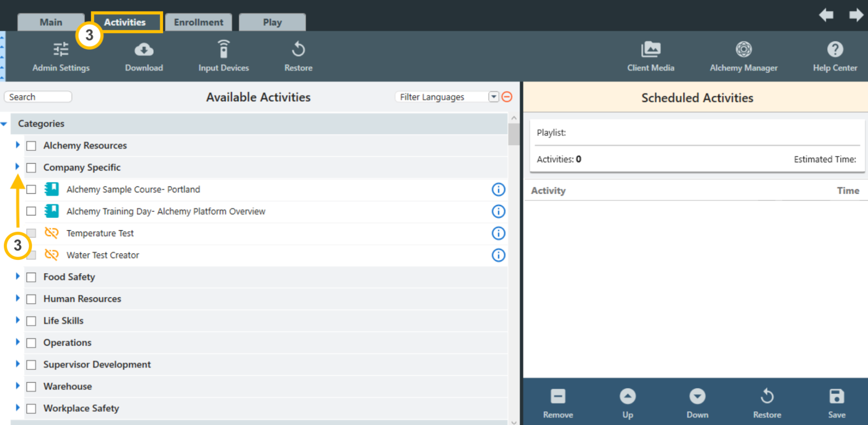Go to the Play tab
The height and width of the screenshot is (425, 868).
[x=272, y=22]
